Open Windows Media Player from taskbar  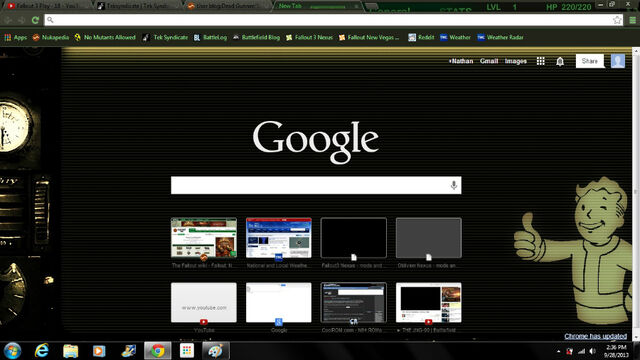pos(99,351)
